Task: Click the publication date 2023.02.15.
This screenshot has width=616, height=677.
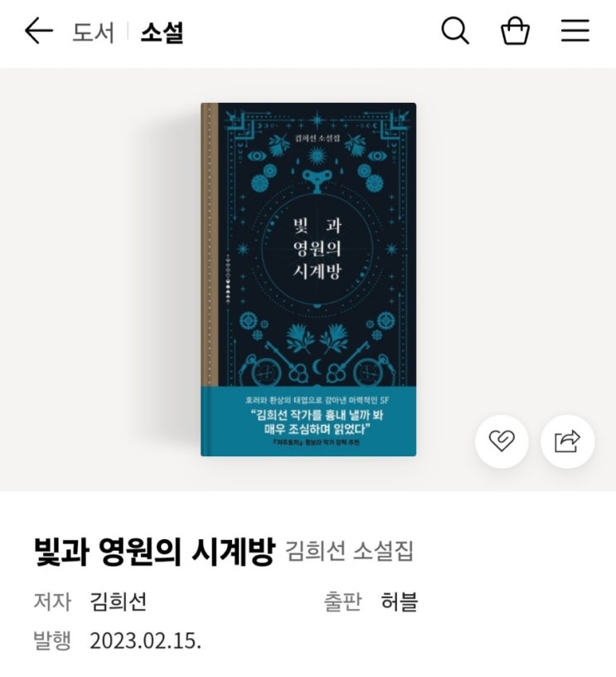Action: pyautogui.click(x=145, y=640)
